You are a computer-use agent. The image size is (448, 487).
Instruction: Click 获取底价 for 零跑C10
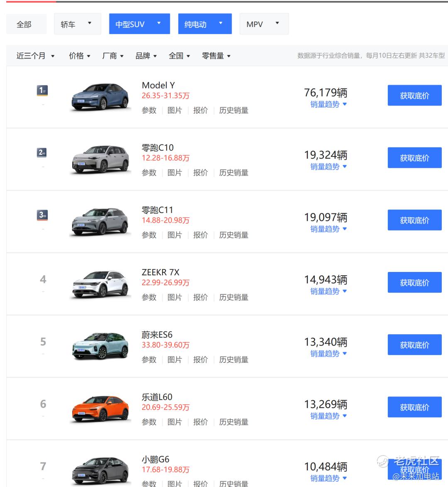[414, 158]
